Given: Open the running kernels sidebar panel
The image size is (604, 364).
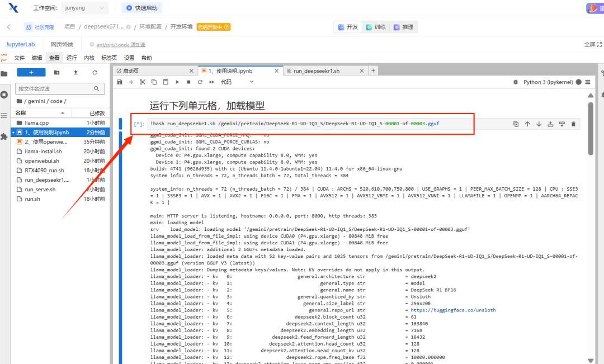Looking at the screenshot, I should pyautogui.click(x=4, y=94).
